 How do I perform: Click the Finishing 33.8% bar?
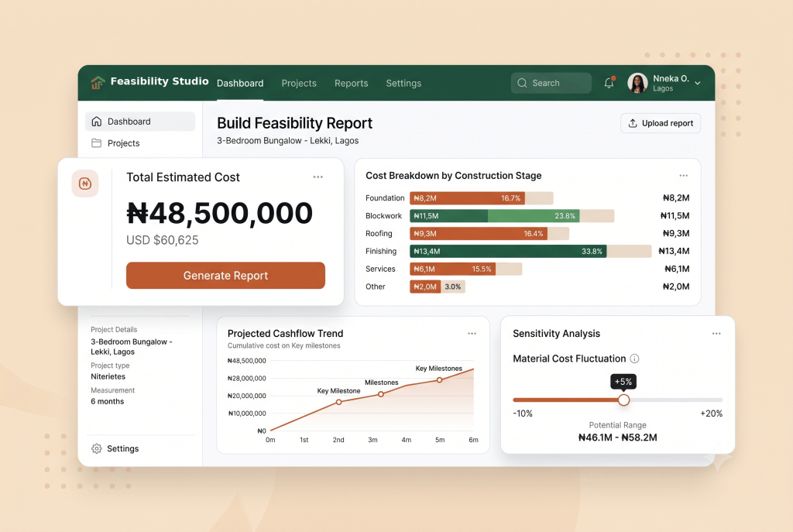pyautogui.click(x=508, y=252)
